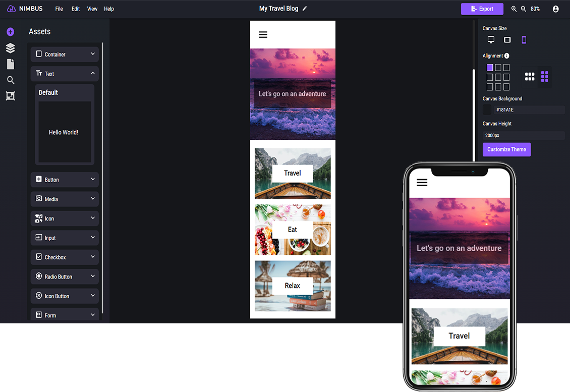Expand the Radio Button asset group
The image size is (570, 392).
93,276
